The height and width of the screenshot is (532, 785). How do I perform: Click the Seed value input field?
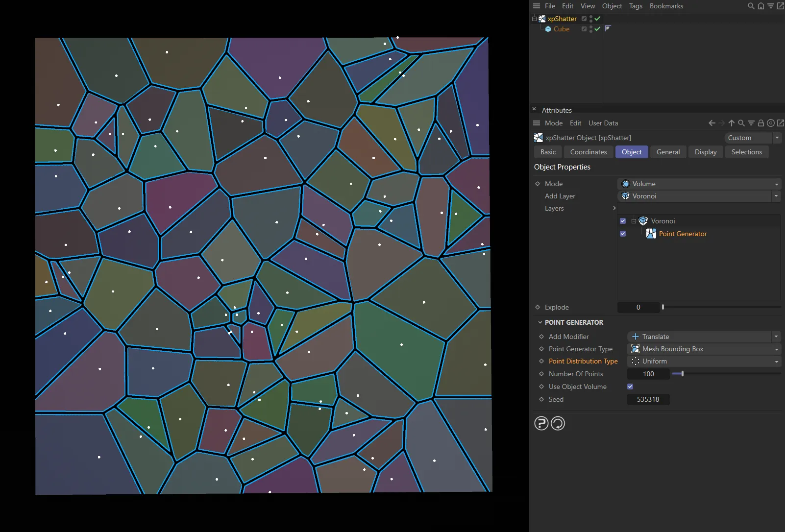(x=648, y=399)
